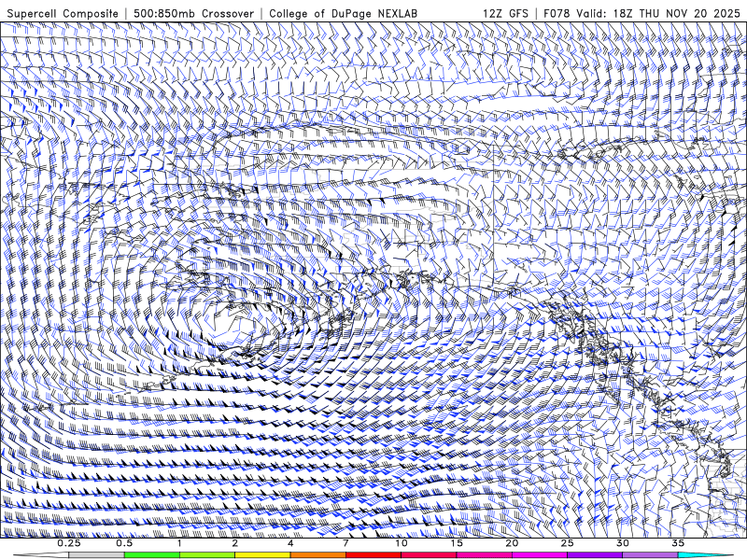Screen dimensions: 747x560
Task: Click the '0.5' legend value label
Action: click(x=124, y=543)
